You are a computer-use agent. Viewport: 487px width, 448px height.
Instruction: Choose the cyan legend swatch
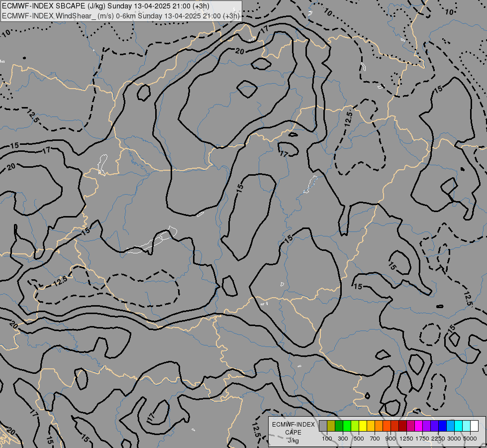(x=459, y=426)
